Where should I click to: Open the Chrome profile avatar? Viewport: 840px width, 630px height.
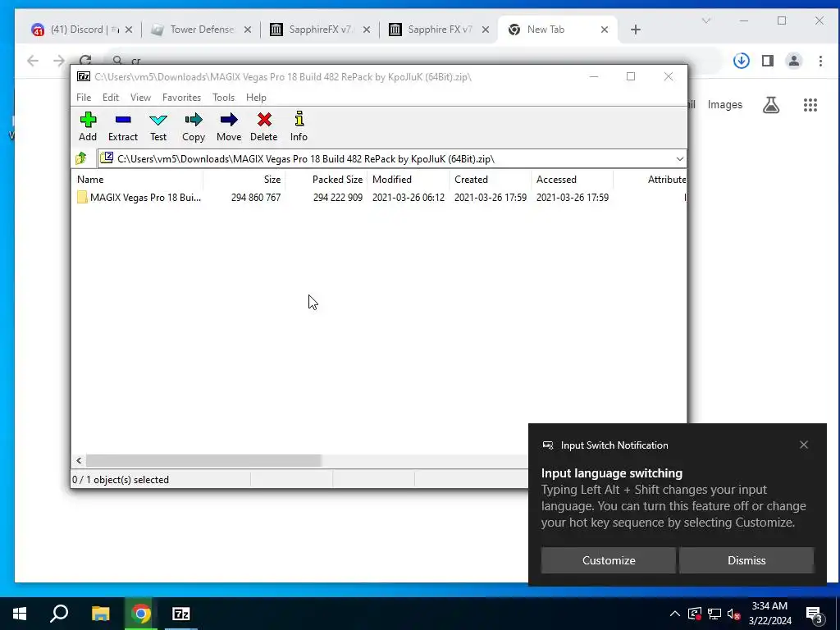(794, 61)
